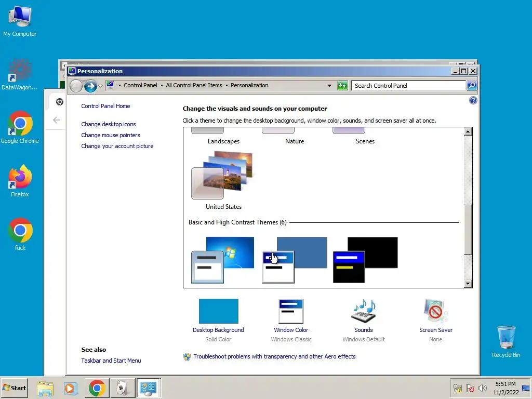Select the Nature theme
The image size is (532, 399).
click(x=295, y=137)
